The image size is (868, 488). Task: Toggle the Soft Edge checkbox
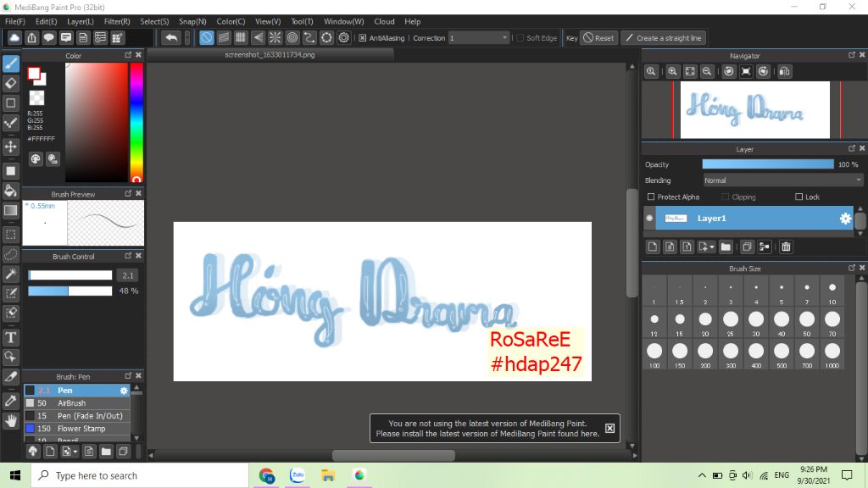coord(520,38)
